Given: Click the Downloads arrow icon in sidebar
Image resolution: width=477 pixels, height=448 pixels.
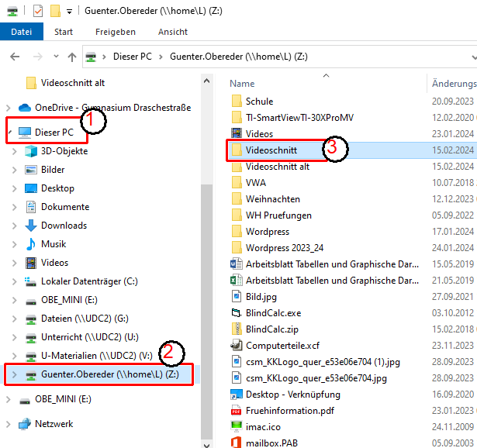Looking at the screenshot, I should click(31, 226).
